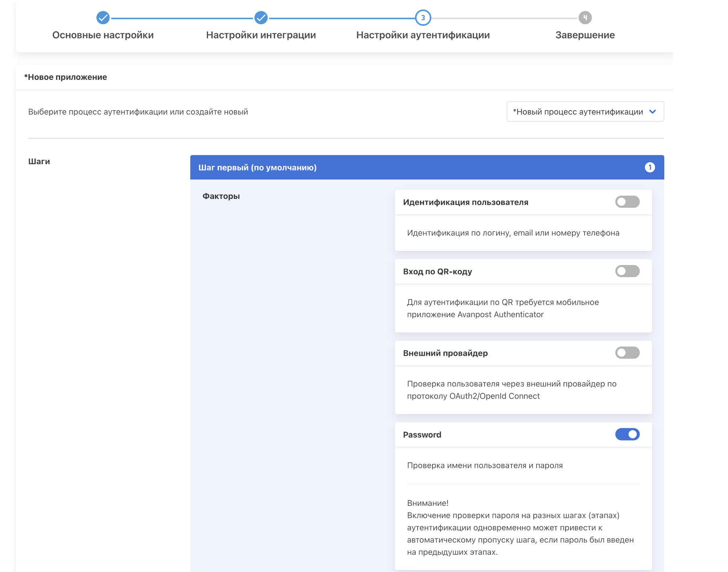Go to Основные настройки step label
Image resolution: width=728 pixels, height=572 pixels.
coord(103,35)
